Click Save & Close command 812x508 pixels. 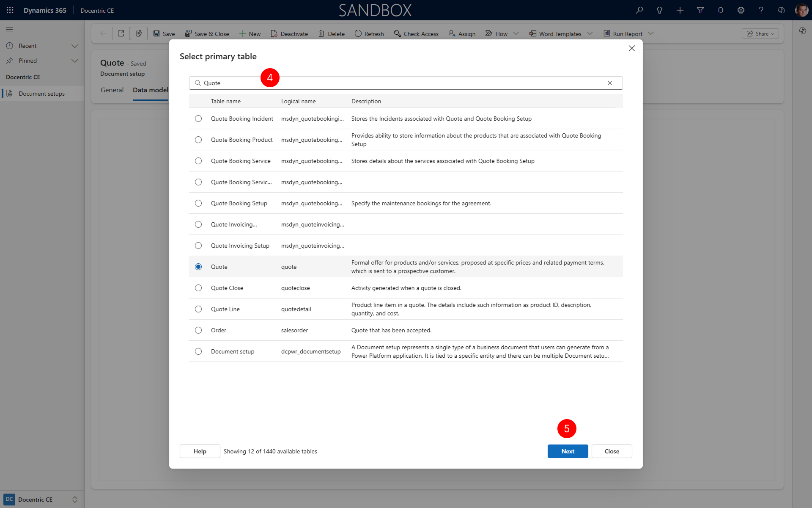[x=207, y=33]
